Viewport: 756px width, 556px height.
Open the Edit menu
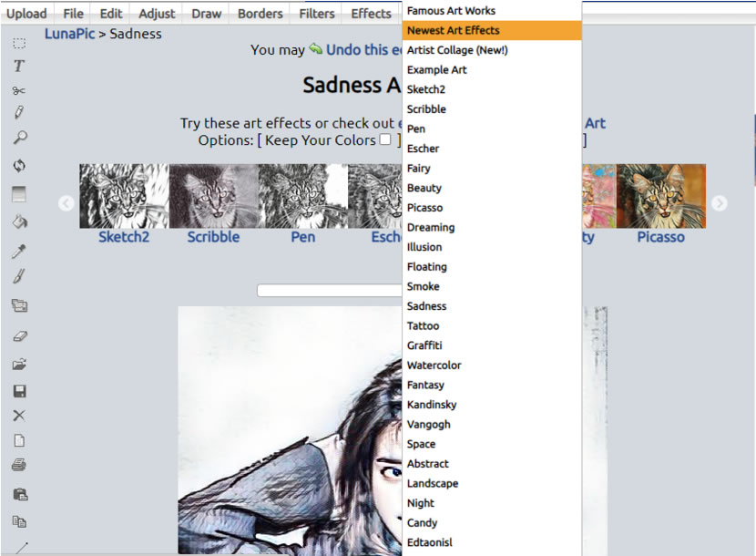[111, 14]
